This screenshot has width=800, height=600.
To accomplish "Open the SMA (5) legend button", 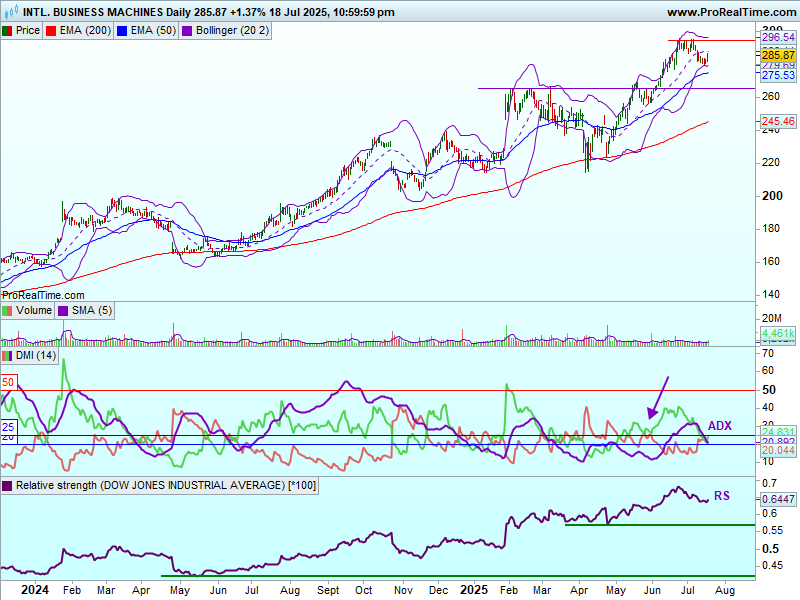I will click(85, 310).
